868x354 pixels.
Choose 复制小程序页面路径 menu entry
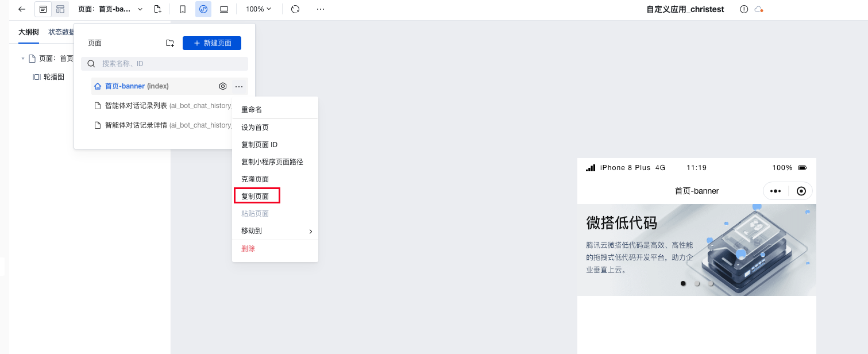coord(275,162)
